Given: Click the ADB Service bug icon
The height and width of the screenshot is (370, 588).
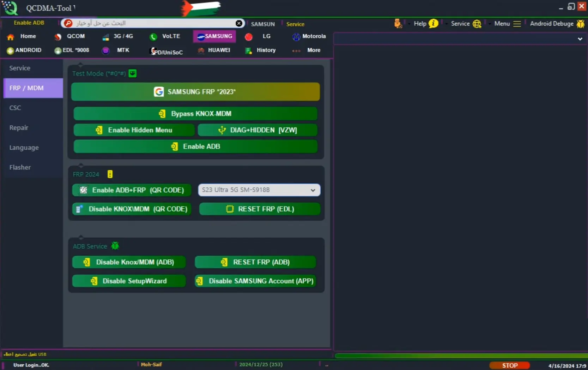Looking at the screenshot, I should (x=115, y=246).
